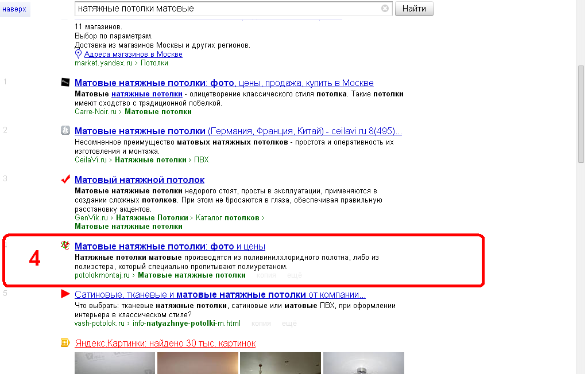Image resolution: width=588 pixels, height=374 pixels.
Task: Open fourth image thumbnail with ceiling lamp
Action: tap(363, 363)
